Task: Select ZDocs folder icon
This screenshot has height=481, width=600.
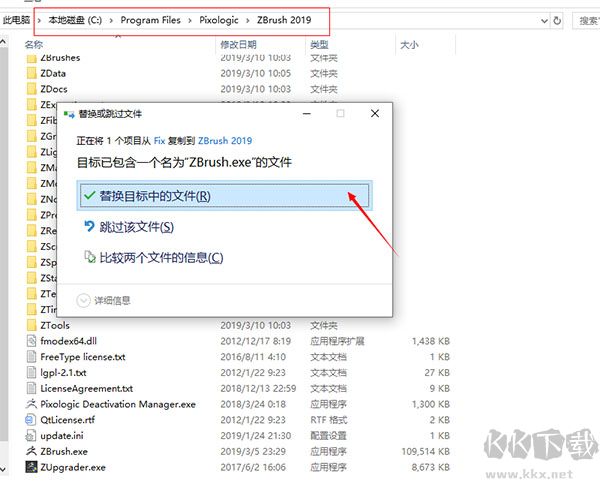Action: [31, 89]
